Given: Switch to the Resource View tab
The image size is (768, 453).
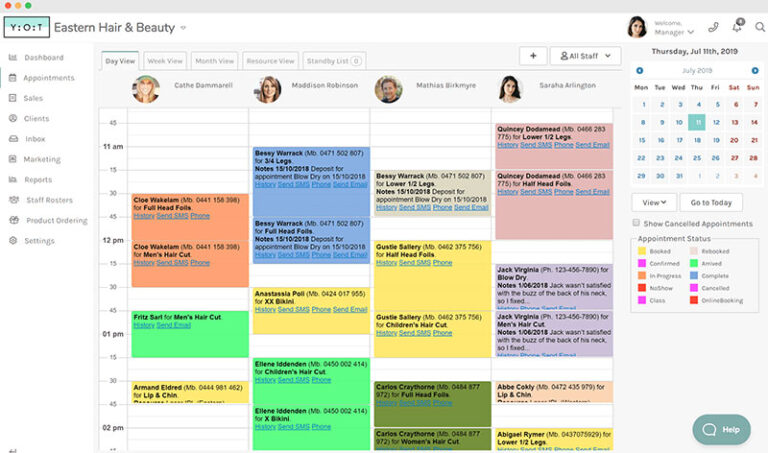Looking at the screenshot, I should pos(270,61).
